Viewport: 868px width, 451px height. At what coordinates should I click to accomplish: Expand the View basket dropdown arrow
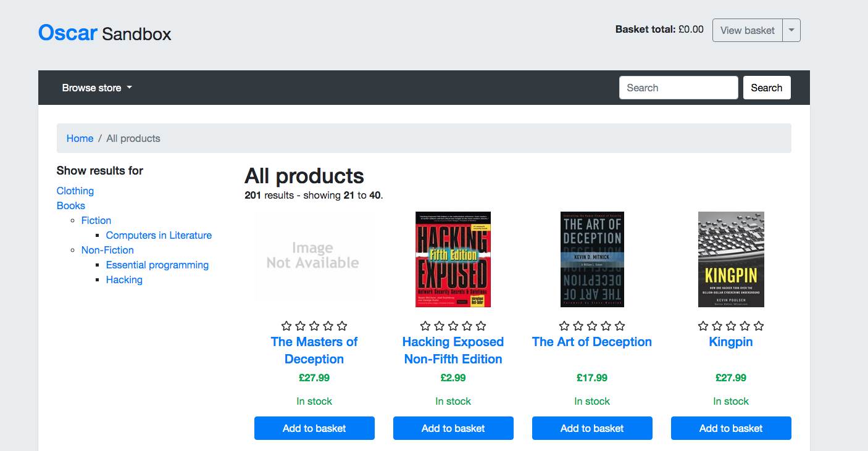point(791,30)
